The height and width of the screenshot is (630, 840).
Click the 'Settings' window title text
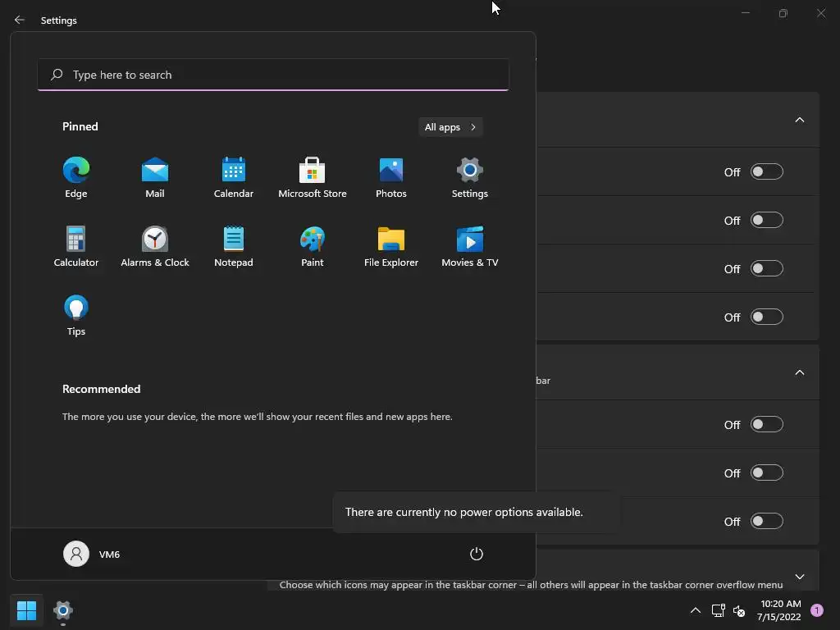click(x=59, y=21)
